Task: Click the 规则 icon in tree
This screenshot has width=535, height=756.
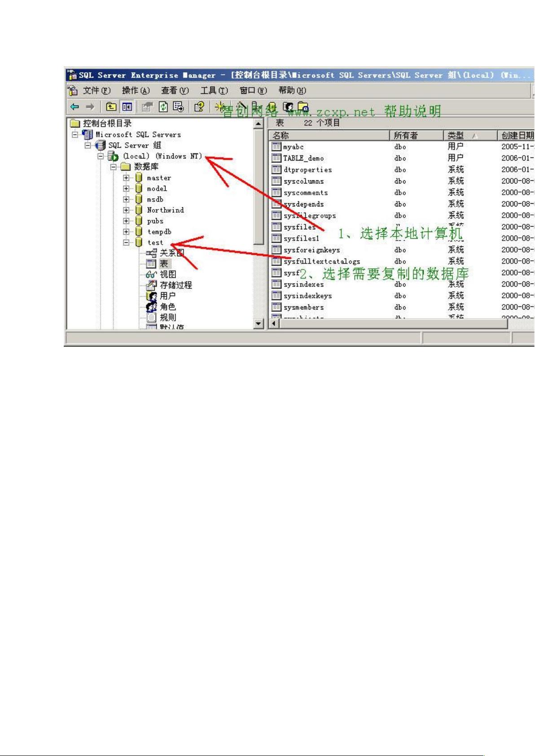Action: pos(151,318)
